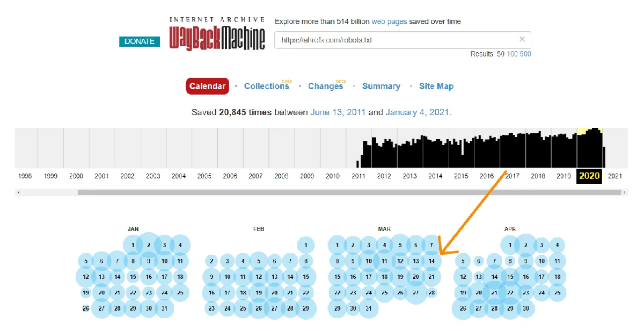Open the January 2 snapshot bubble
This screenshot has width=644, height=331.
click(149, 246)
